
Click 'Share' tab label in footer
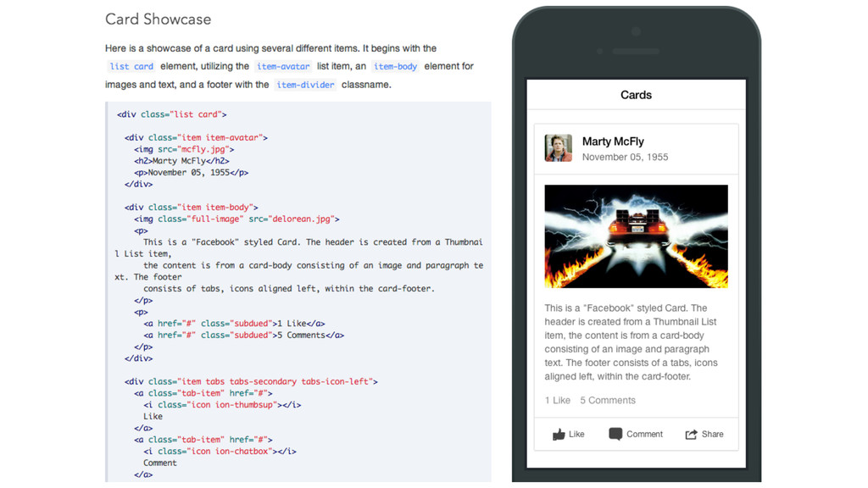click(x=712, y=435)
